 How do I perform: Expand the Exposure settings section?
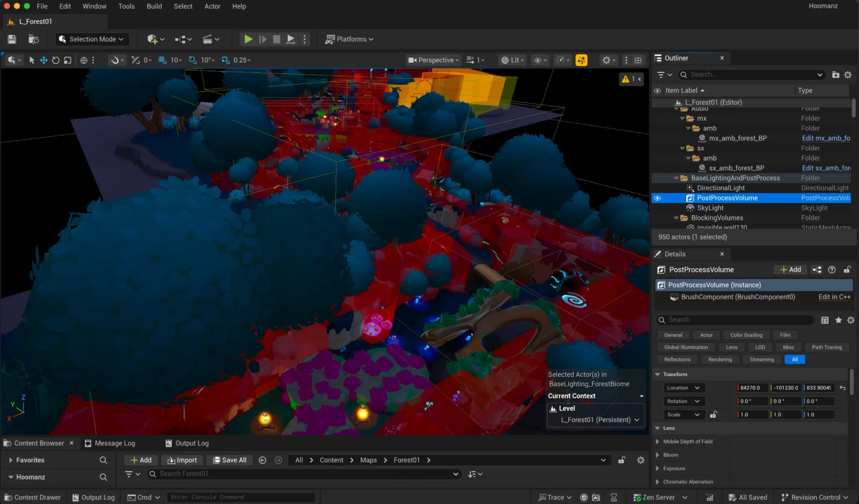pos(657,468)
